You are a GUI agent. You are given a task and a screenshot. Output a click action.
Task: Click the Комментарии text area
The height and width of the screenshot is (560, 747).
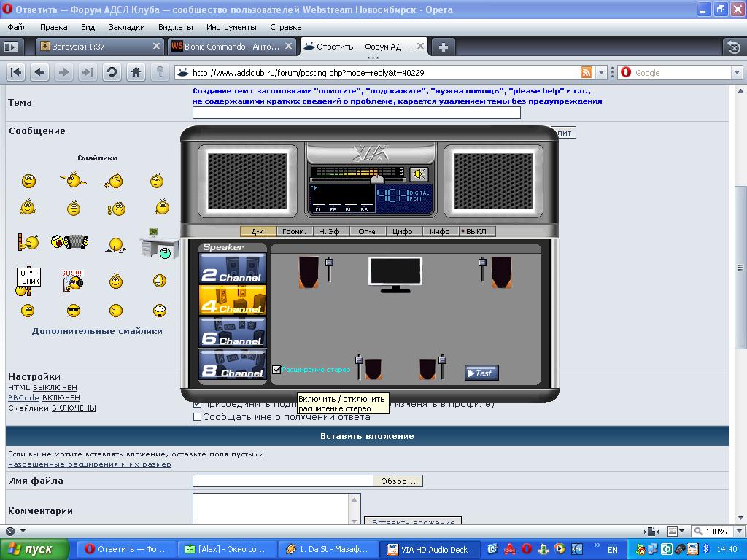[x=271, y=508]
